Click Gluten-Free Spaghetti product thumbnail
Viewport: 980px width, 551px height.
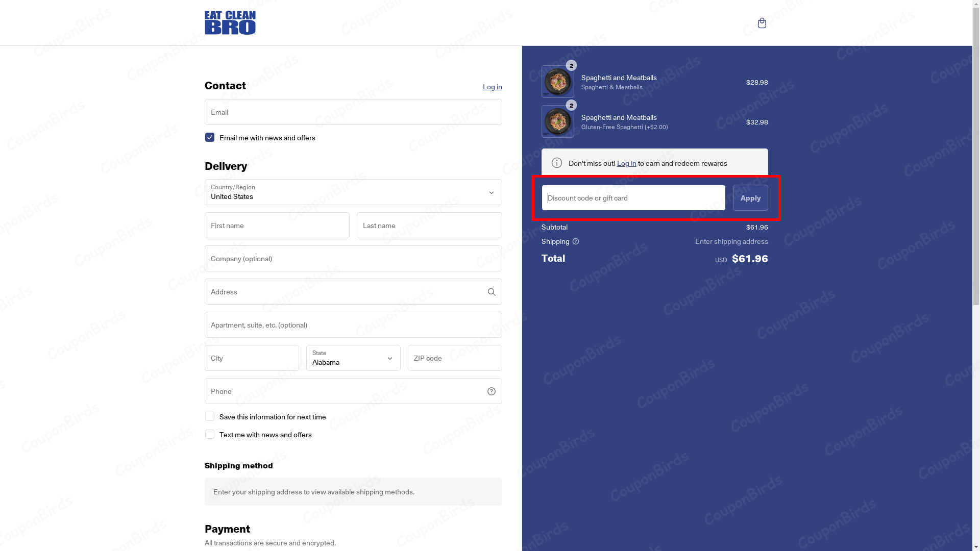[x=557, y=121]
